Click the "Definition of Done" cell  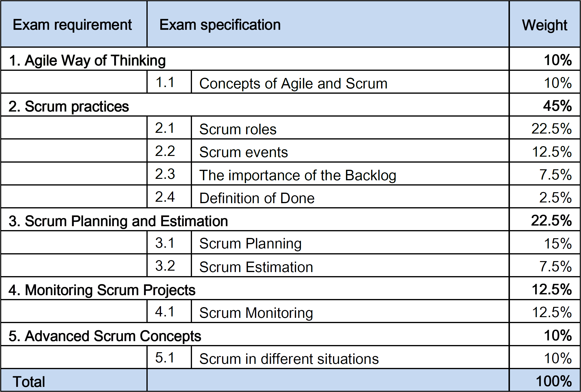click(350, 197)
